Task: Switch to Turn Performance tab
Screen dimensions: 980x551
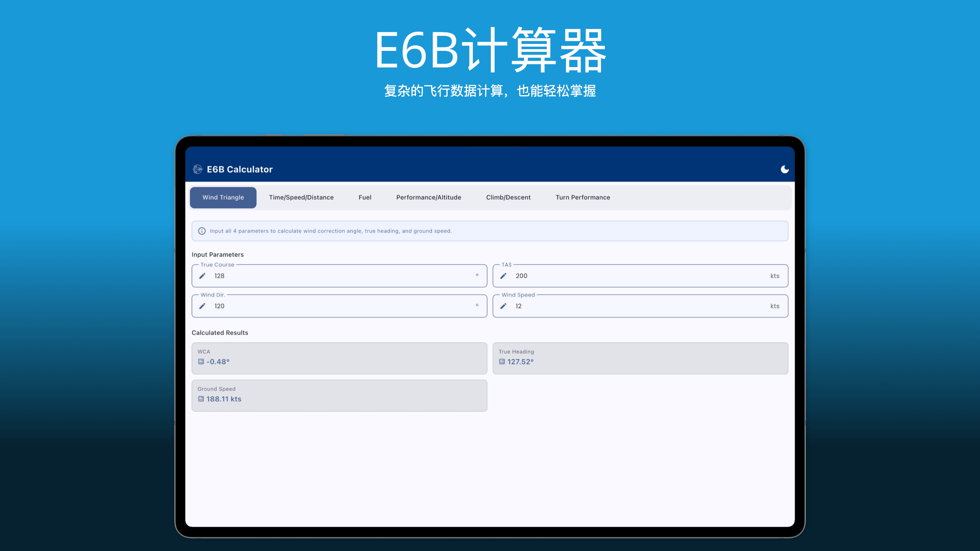Action: click(x=582, y=197)
